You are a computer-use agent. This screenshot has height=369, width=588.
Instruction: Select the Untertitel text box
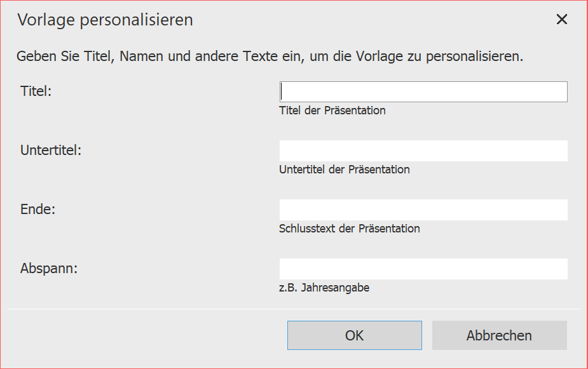(423, 151)
